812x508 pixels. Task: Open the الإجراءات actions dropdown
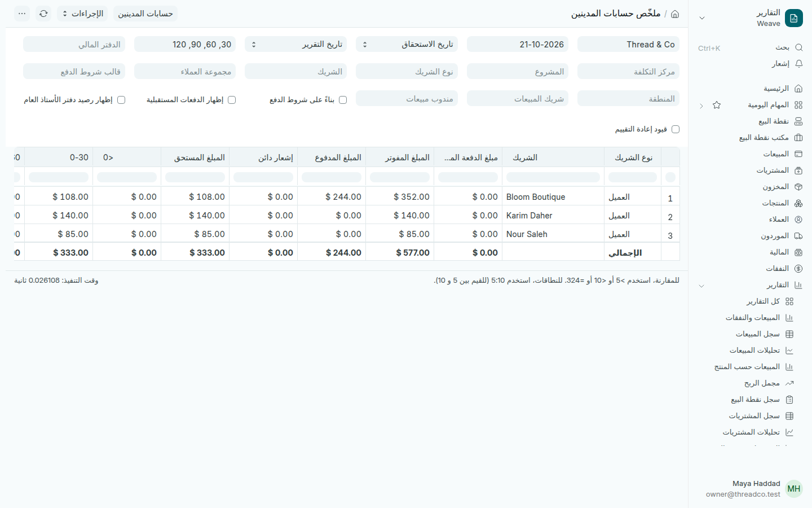point(82,14)
